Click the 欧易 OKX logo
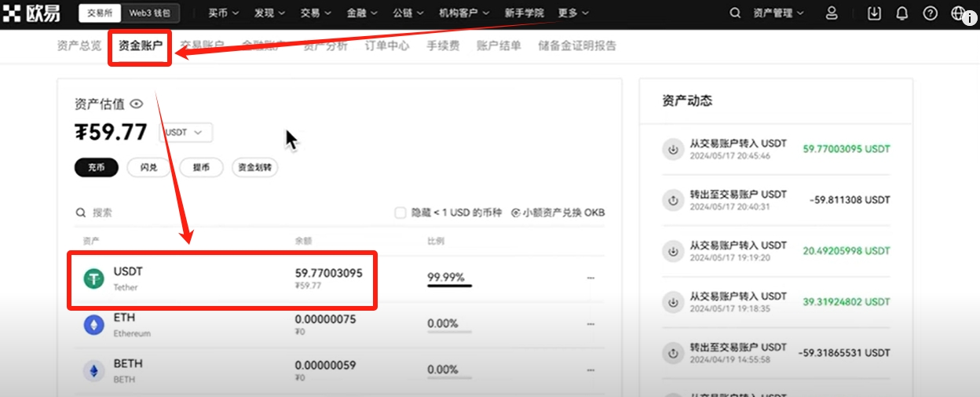This screenshot has height=397, width=980. pyautogui.click(x=31, y=13)
